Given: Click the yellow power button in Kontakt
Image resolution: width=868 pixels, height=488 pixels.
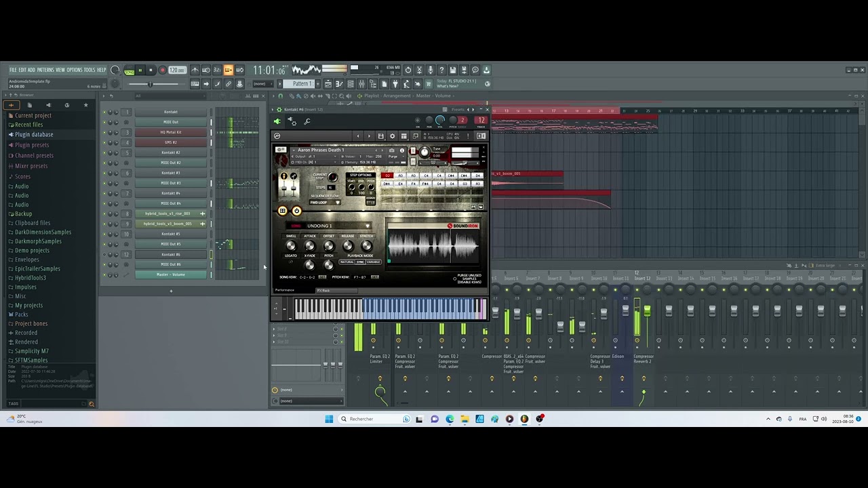Looking at the screenshot, I should tap(296, 211).
